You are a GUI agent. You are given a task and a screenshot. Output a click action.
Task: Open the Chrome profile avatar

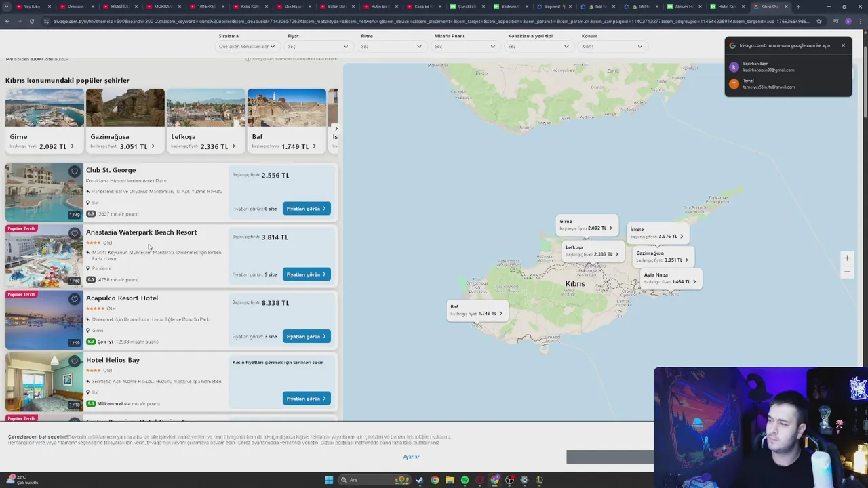click(x=848, y=21)
